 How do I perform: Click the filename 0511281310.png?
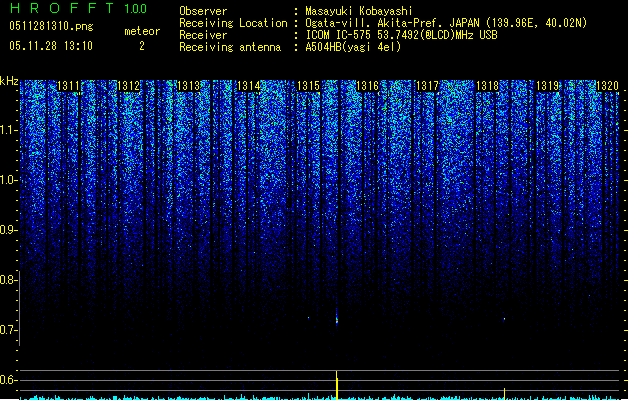[x=51, y=26]
